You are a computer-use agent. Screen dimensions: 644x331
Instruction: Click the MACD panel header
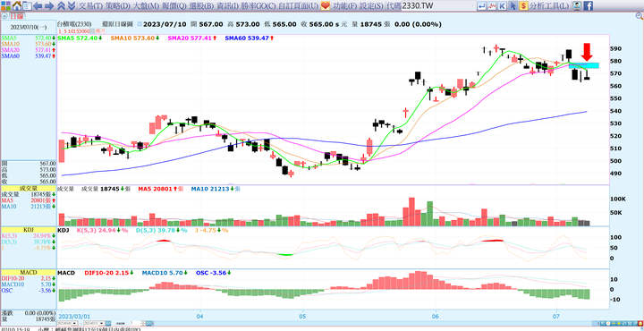[x=28, y=272]
